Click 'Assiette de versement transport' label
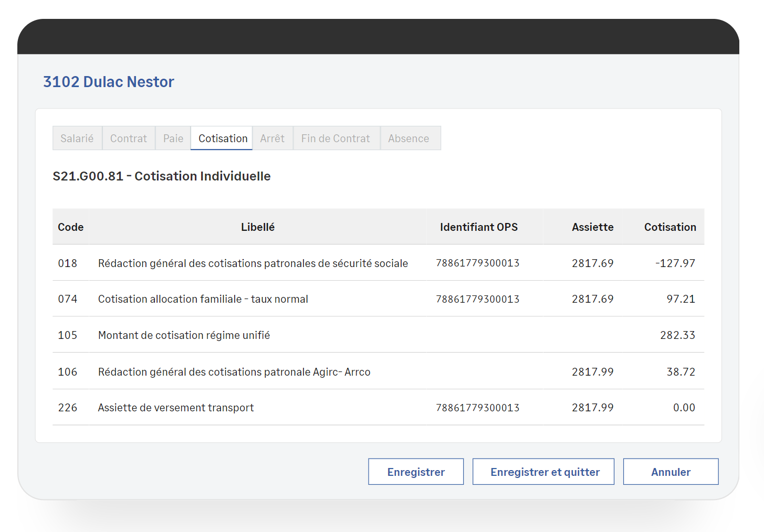The height and width of the screenshot is (532, 764). 176,408
